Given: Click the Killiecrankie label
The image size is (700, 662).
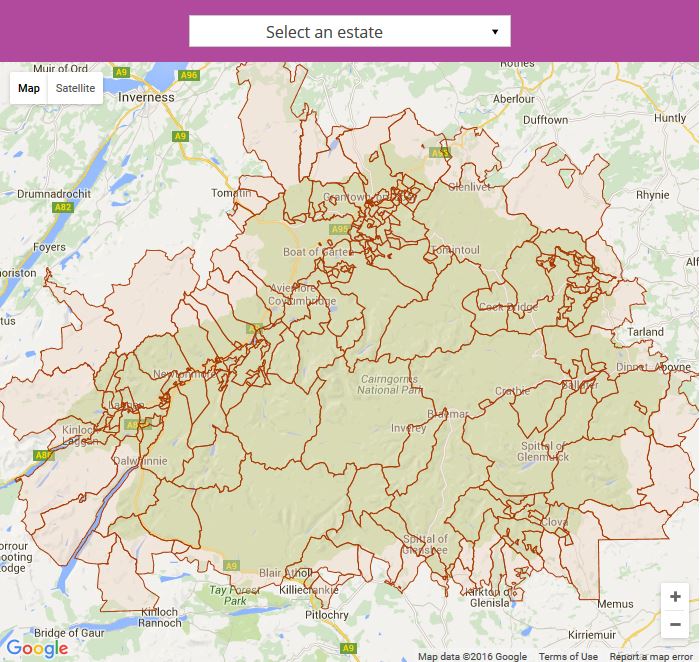Looking at the screenshot, I should point(309,590).
